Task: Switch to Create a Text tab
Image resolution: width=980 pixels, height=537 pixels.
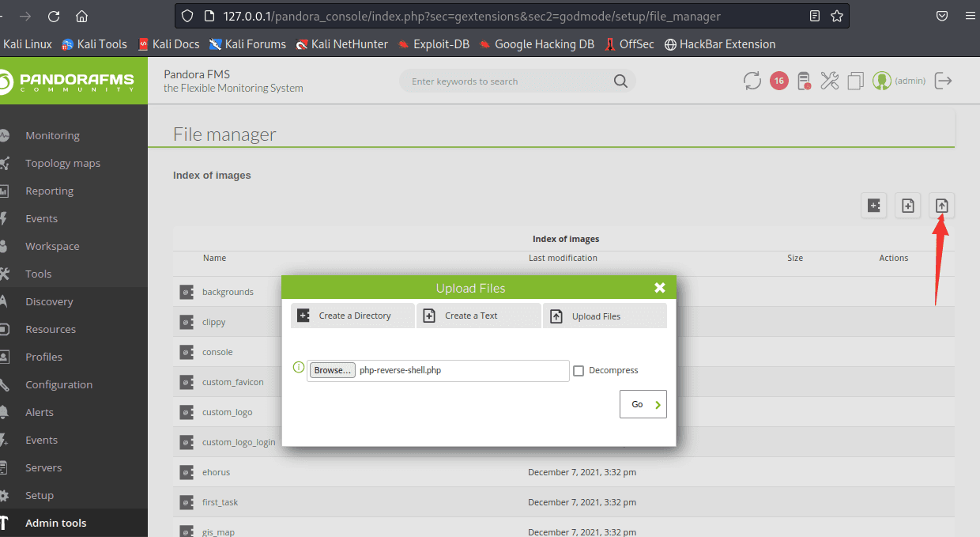Action: pos(479,316)
